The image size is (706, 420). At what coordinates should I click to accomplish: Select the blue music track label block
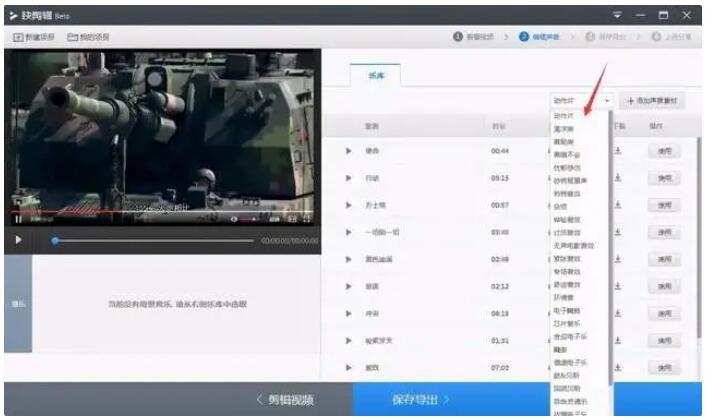(x=18, y=304)
